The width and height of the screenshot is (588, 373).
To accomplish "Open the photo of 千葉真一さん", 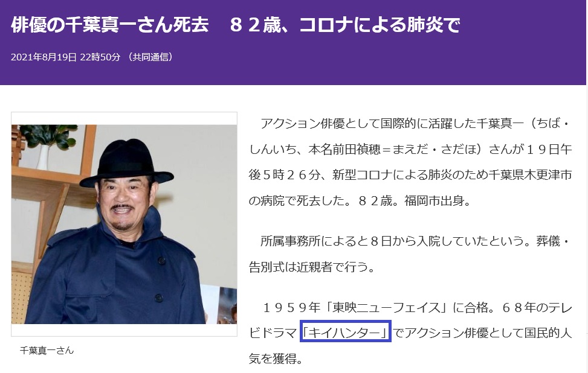I will click(124, 224).
